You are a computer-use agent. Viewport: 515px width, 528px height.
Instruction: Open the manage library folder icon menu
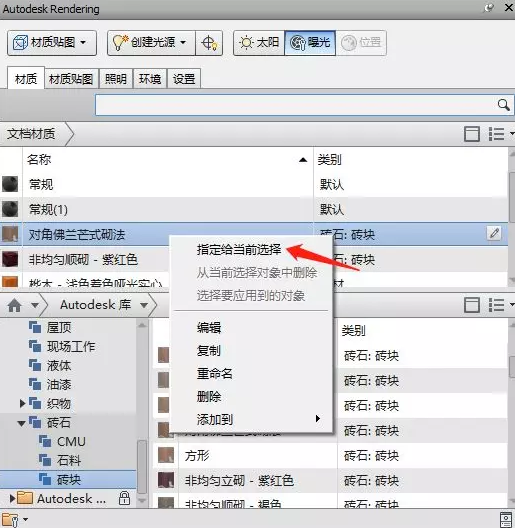coord(14,520)
